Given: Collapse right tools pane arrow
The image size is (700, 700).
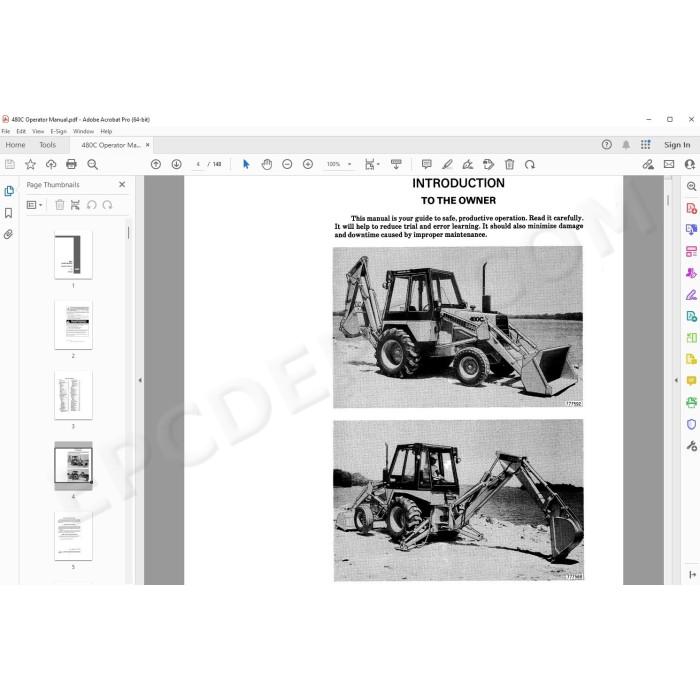Looking at the screenshot, I should [x=676, y=380].
